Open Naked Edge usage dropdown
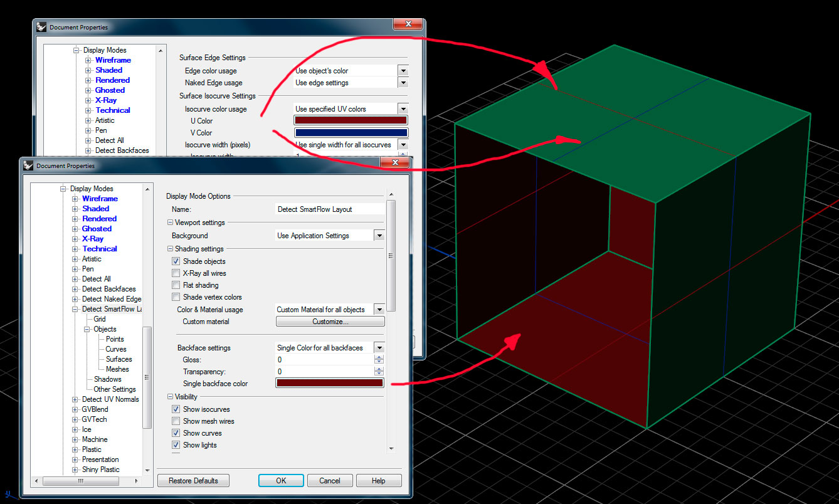 pos(403,83)
